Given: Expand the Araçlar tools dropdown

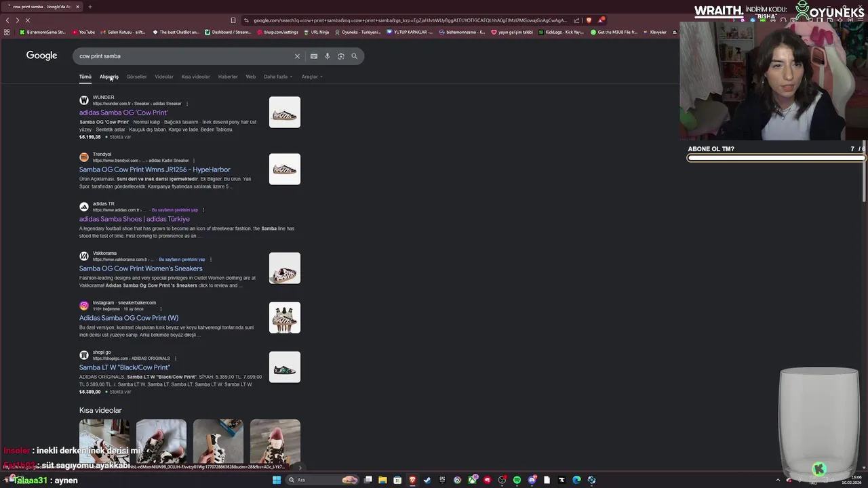Looking at the screenshot, I should 312,77.
